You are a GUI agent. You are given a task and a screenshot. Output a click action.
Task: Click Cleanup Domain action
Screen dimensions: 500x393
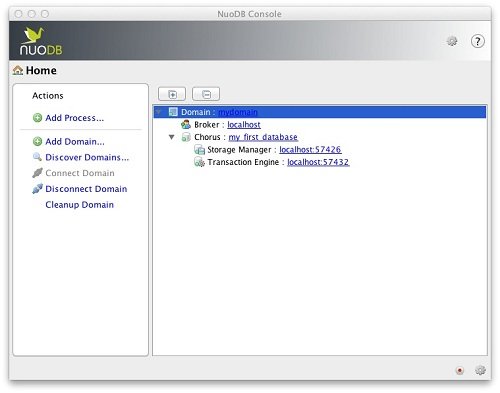pyautogui.click(x=79, y=205)
